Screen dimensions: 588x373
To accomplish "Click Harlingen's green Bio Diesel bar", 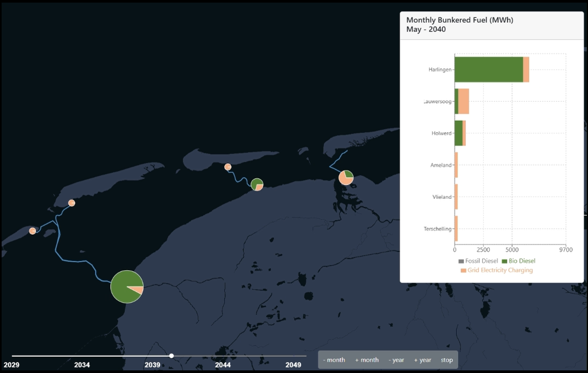I will [488, 69].
